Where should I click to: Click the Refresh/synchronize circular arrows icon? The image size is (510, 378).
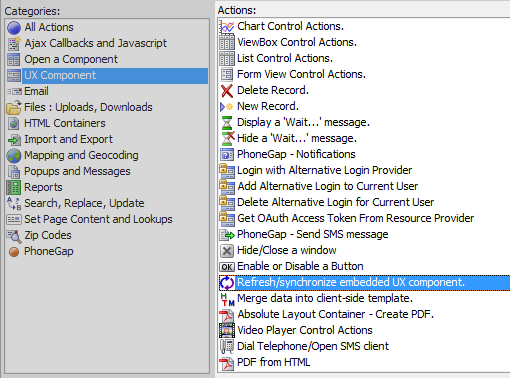point(227,283)
